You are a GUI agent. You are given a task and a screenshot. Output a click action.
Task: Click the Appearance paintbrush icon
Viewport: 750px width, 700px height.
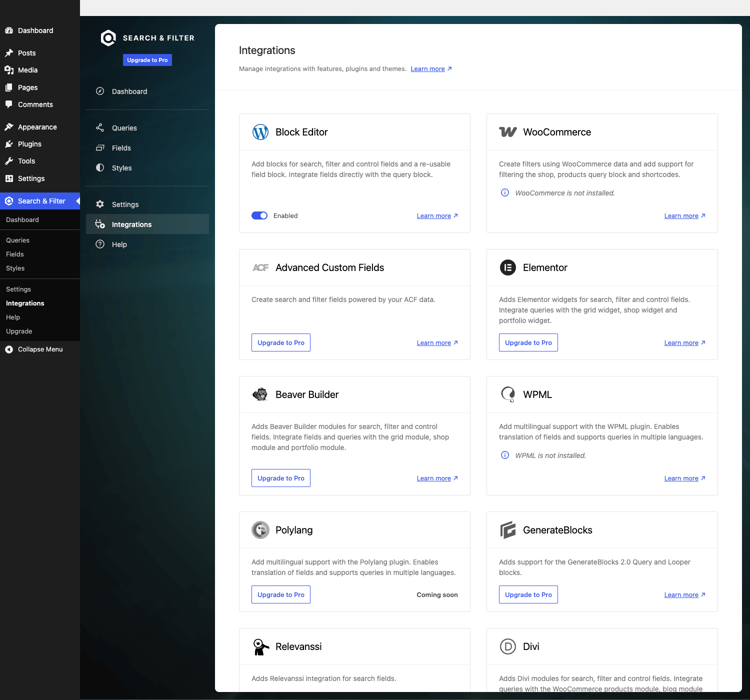tap(9, 127)
